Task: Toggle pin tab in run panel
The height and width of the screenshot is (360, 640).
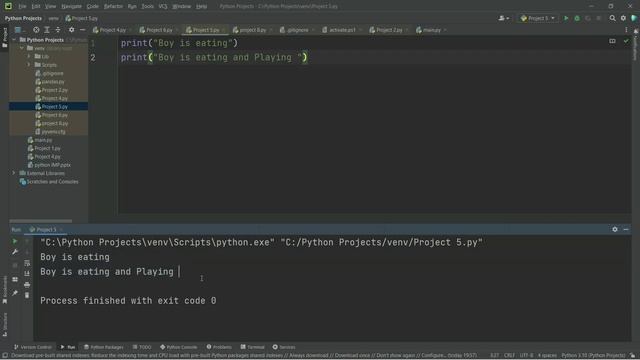Action: (x=15, y=293)
